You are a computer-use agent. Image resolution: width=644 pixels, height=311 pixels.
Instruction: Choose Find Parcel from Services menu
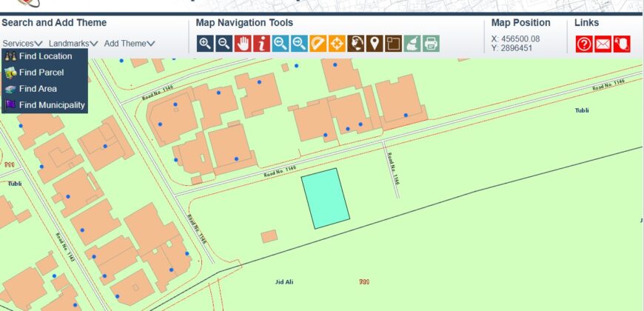tap(41, 73)
